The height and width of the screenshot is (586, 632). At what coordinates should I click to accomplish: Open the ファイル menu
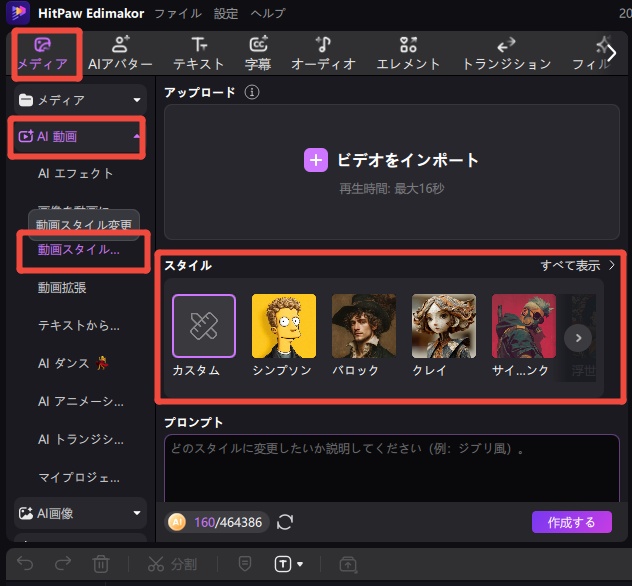point(178,13)
